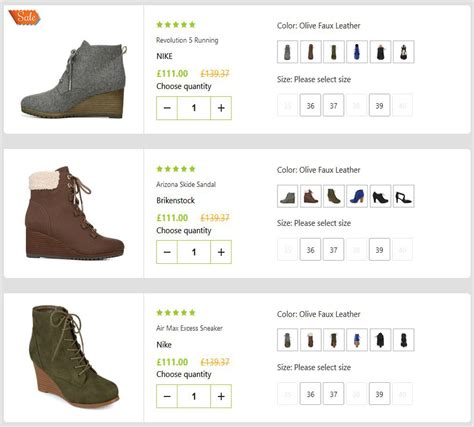Choose olive boot swatch for Arizona Slide Sandal

[334, 196]
